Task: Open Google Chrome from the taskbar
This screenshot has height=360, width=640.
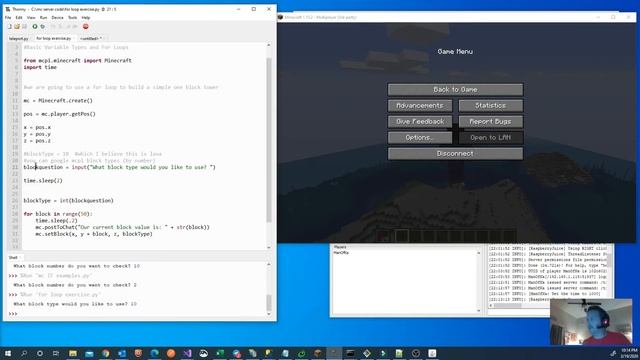Action: [106, 353]
